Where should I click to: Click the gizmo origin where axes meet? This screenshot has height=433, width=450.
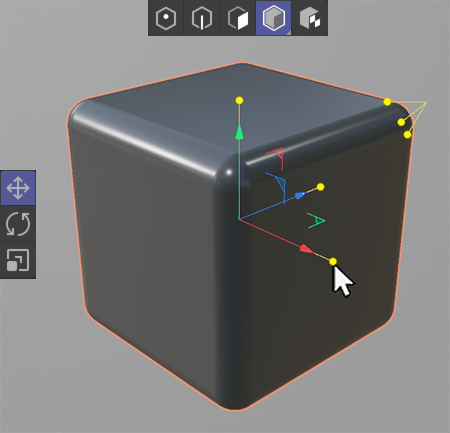239,219
